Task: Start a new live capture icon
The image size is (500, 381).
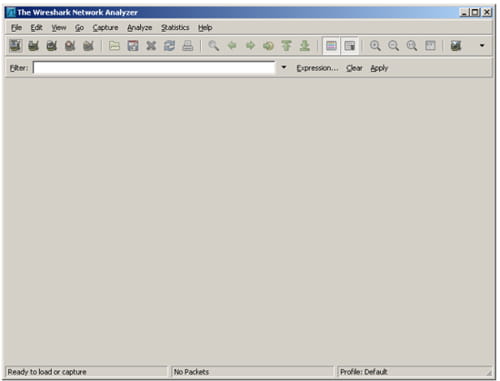Action: pyautogui.click(x=52, y=46)
